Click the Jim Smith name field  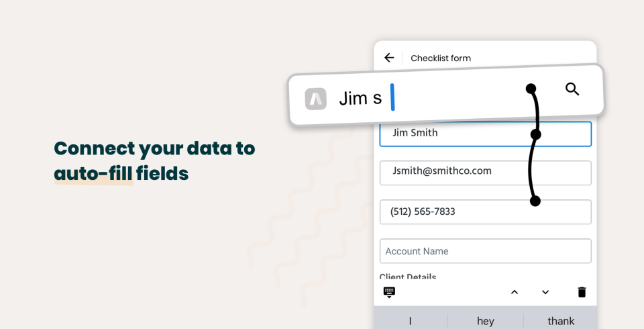[486, 133]
